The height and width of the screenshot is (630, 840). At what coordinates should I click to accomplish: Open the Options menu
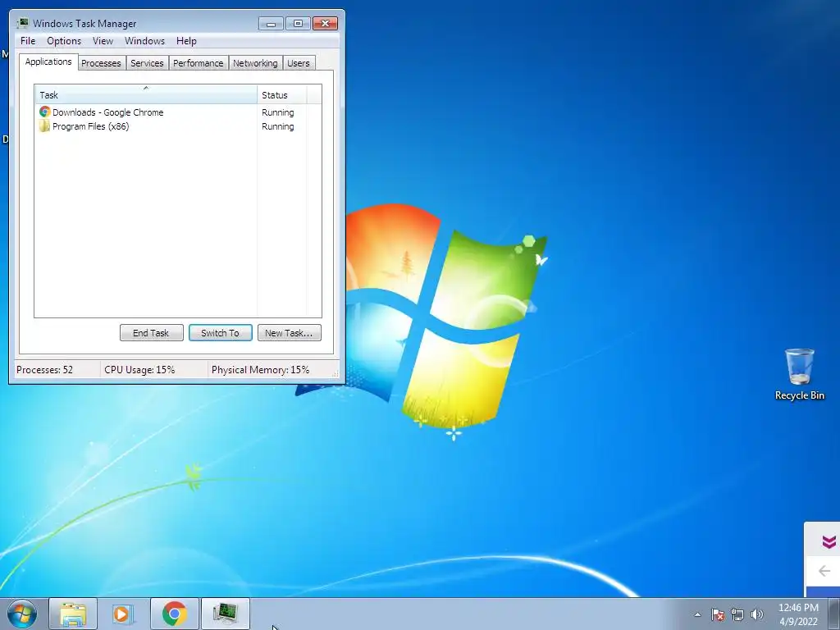[64, 41]
